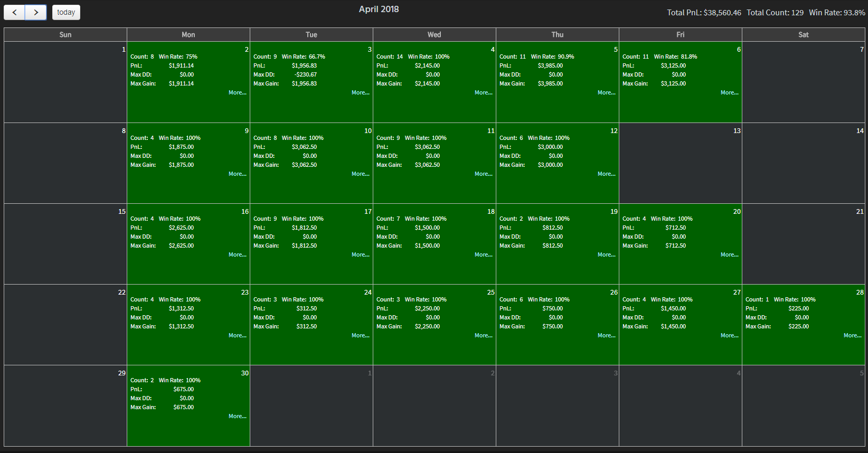Open More... on Saturday April 28
This screenshot has width=868, height=453.
click(852, 336)
